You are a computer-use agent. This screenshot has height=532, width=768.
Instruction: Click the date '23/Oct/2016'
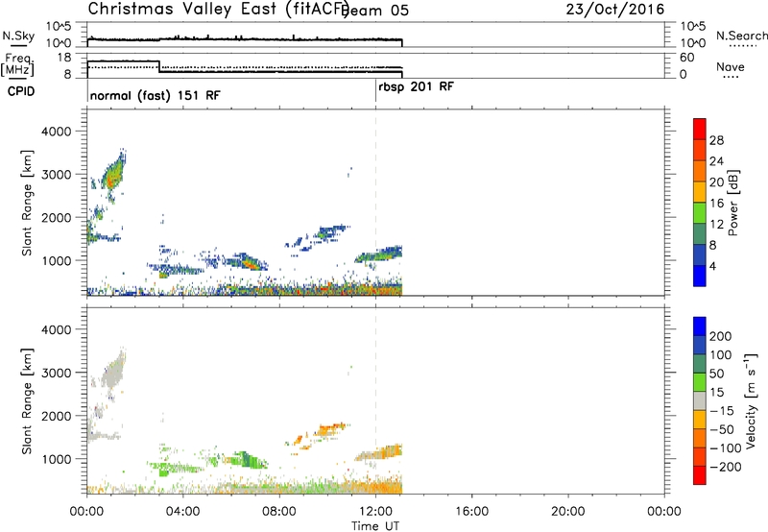tap(615, 10)
